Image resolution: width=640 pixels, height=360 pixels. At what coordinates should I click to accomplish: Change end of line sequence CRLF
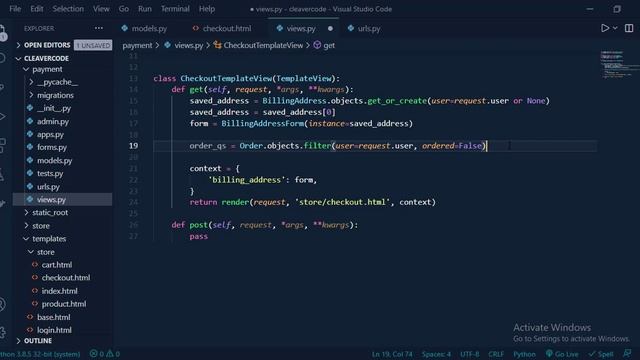(496, 354)
